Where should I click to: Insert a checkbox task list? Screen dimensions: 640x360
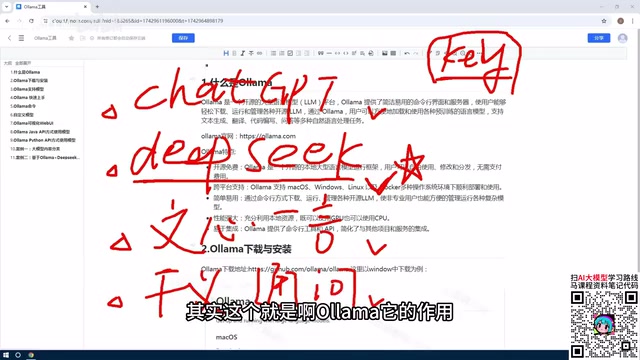(x=290, y=53)
